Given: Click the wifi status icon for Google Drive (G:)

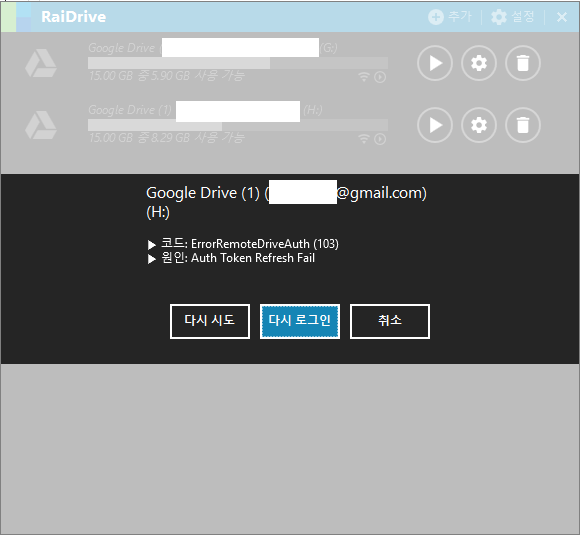Looking at the screenshot, I should (x=364, y=77).
